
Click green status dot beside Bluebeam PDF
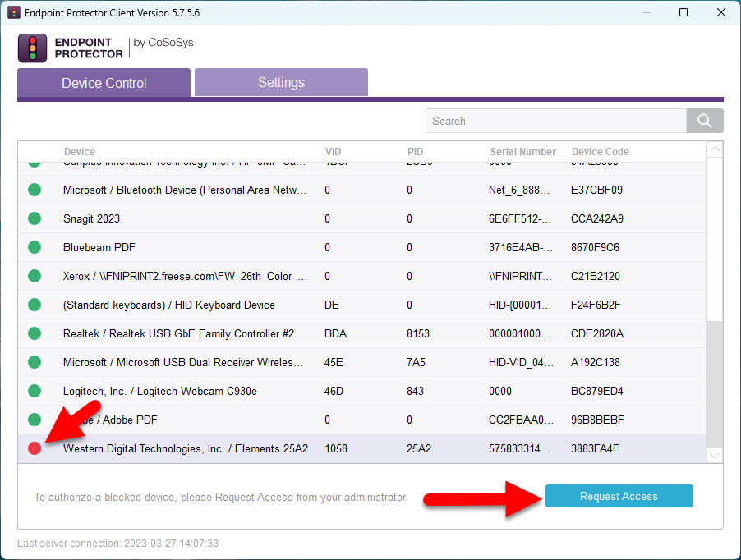click(35, 247)
